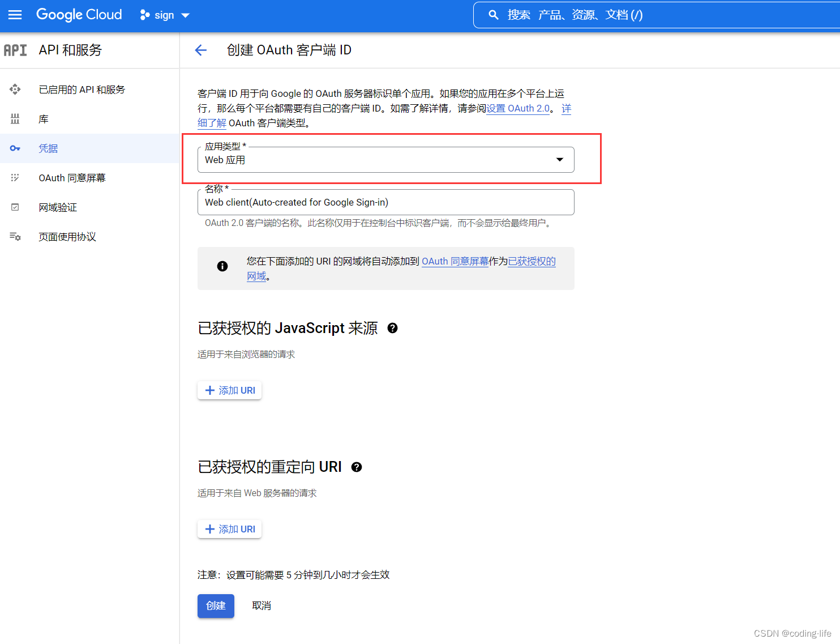Open the 页面使用协议 menu item
Image resolution: width=840 pixels, height=644 pixels.
[89, 237]
